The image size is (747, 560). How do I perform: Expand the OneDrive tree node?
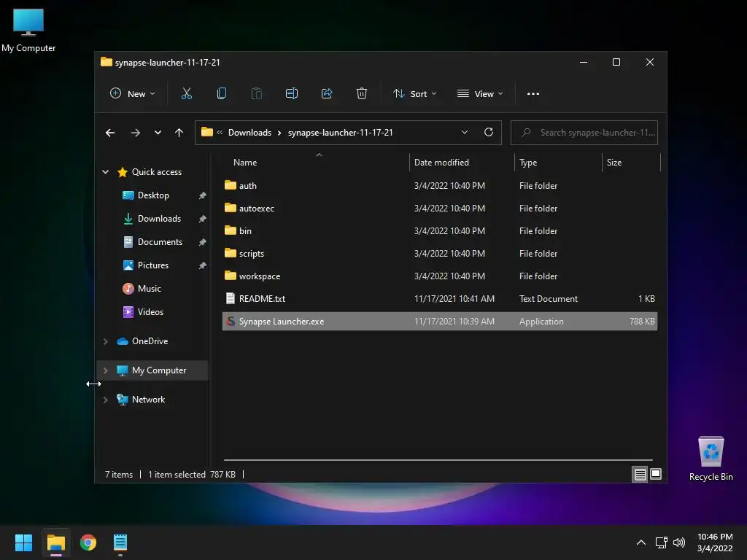(105, 341)
